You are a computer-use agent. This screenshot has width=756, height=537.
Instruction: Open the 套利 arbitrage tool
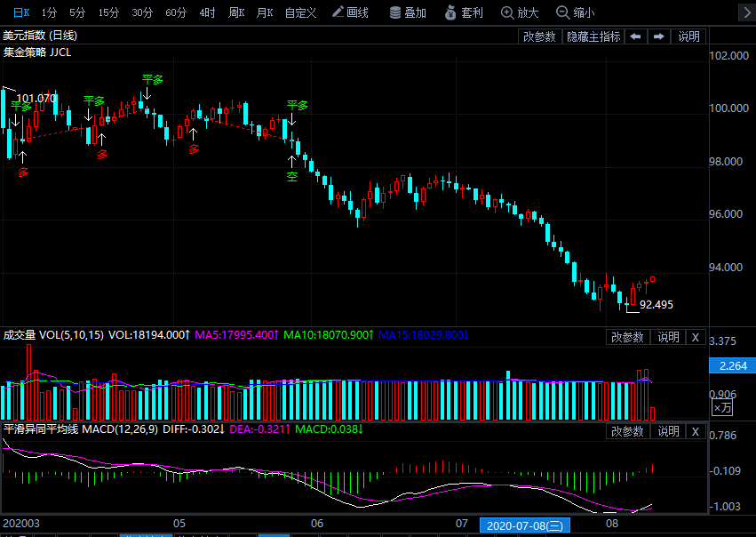tap(463, 12)
